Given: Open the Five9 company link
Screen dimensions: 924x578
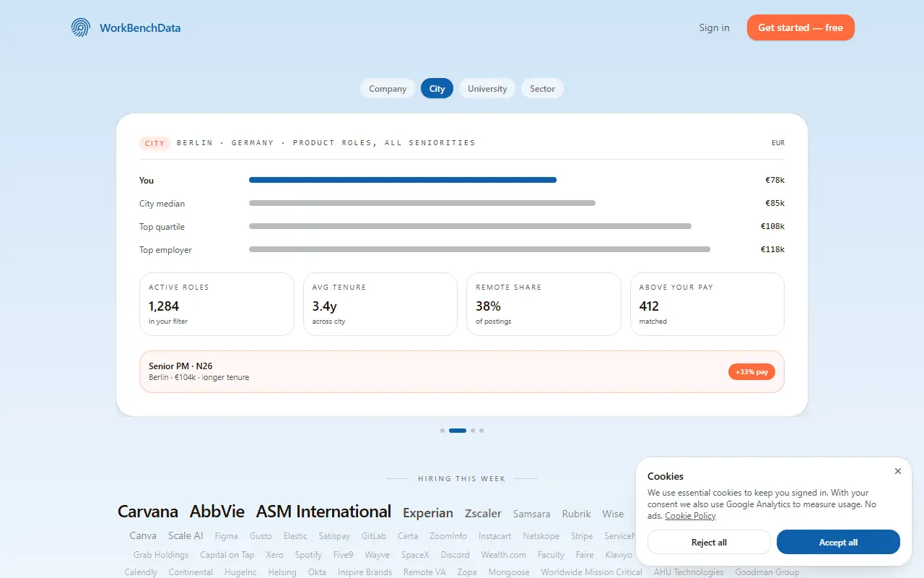Looking at the screenshot, I should (x=344, y=555).
